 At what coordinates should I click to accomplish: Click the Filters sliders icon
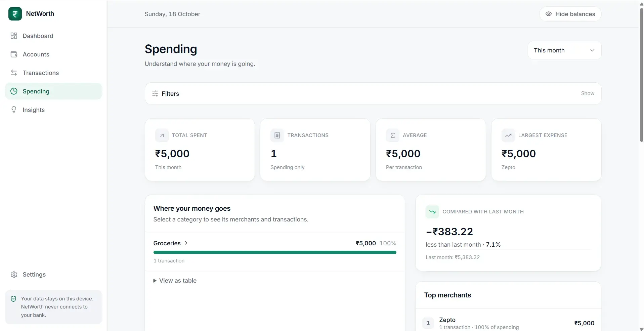pos(155,94)
